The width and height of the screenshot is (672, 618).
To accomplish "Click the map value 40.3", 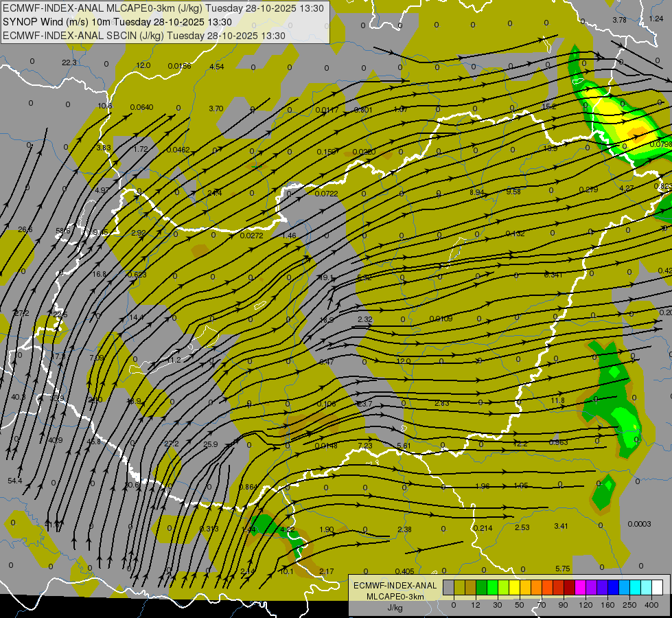I will coord(18,398).
